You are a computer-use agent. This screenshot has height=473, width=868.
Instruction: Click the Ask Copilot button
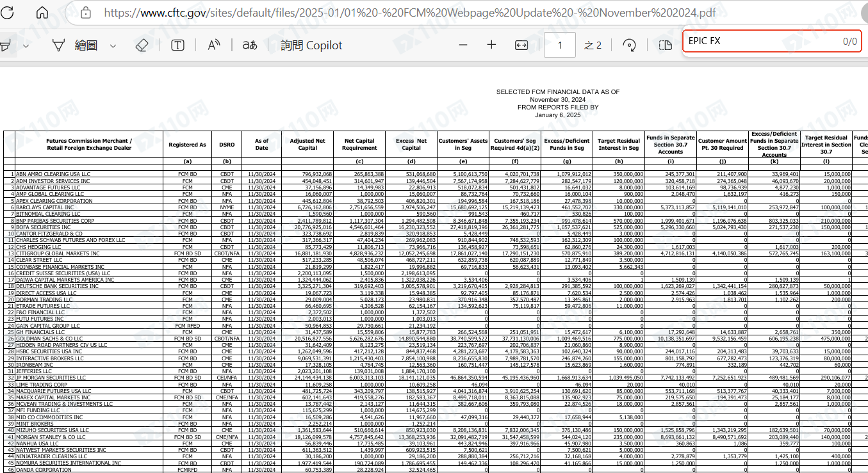click(311, 45)
